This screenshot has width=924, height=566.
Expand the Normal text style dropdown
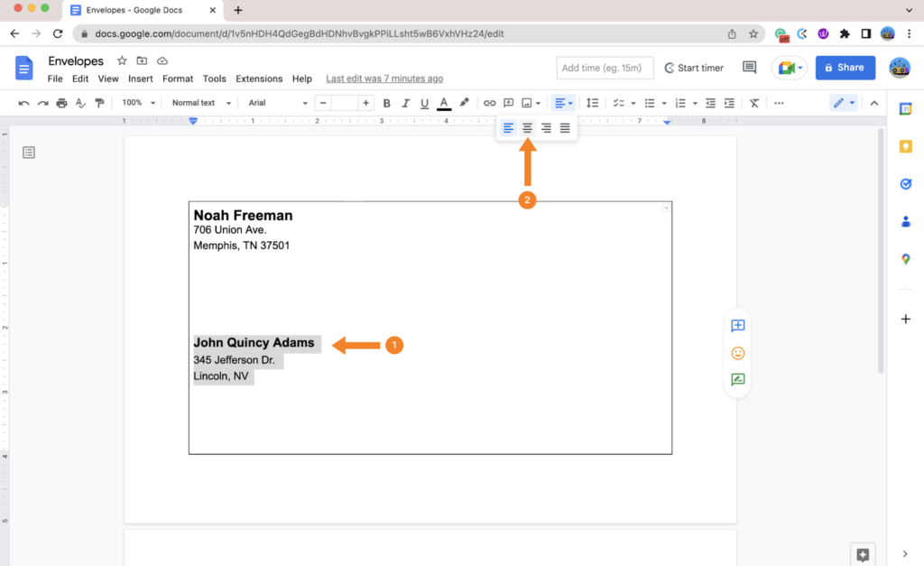[x=201, y=103]
